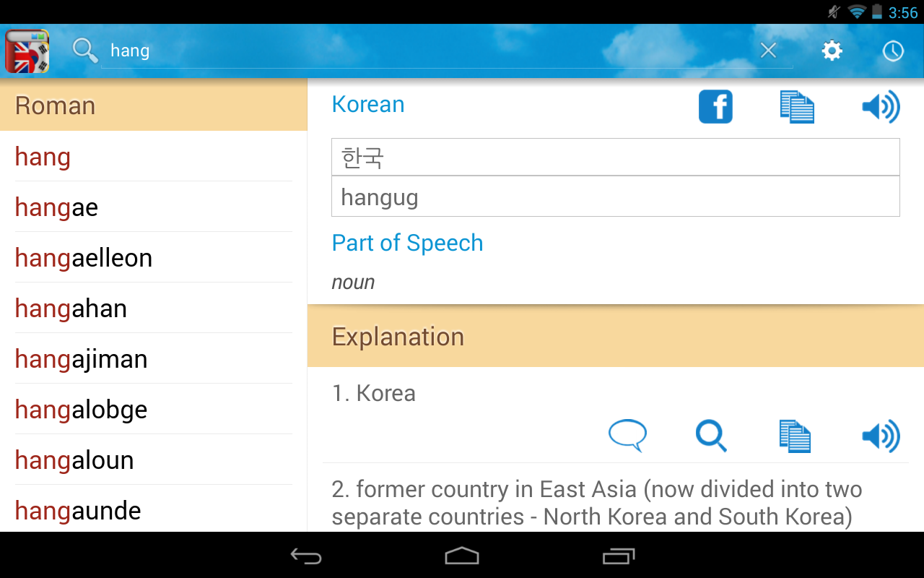This screenshot has height=578, width=924.
Task: Tap the clock showing 3:56
Action: click(903, 12)
